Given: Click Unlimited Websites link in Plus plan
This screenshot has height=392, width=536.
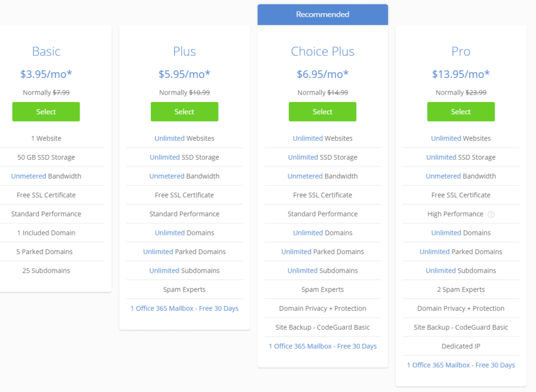Looking at the screenshot, I should point(169,139).
